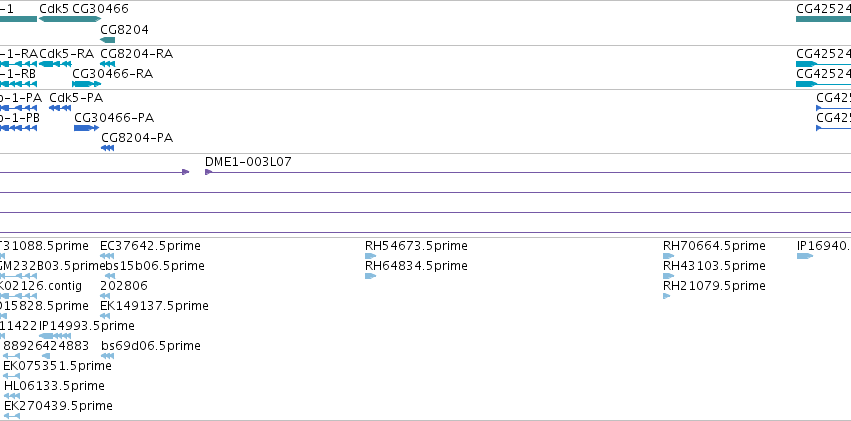Click the DME1-003L07 label
This screenshot has width=851, height=421.
248,162
